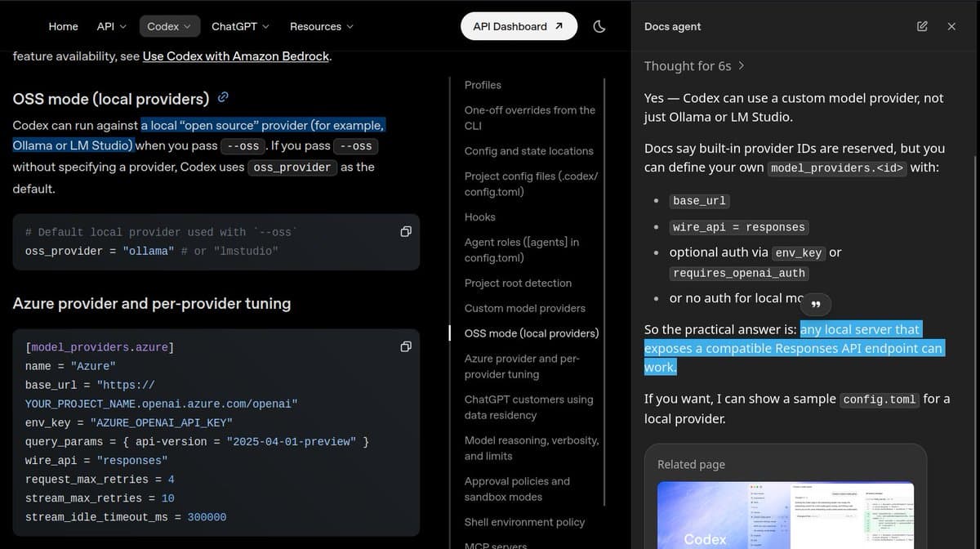The height and width of the screenshot is (549, 980).
Task: Expand the 'Thought for 6s' disclosure
Action: [x=694, y=65]
